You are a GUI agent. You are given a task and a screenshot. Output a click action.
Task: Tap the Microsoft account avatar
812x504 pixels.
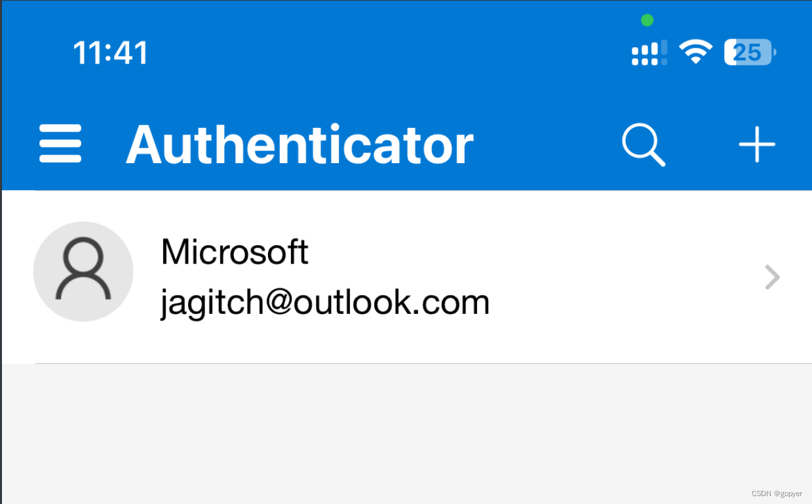click(x=83, y=271)
